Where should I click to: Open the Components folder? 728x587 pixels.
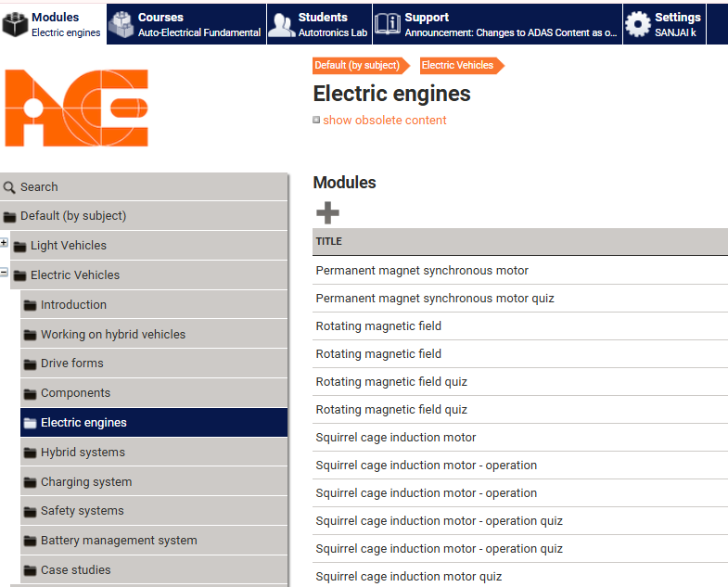click(154, 393)
